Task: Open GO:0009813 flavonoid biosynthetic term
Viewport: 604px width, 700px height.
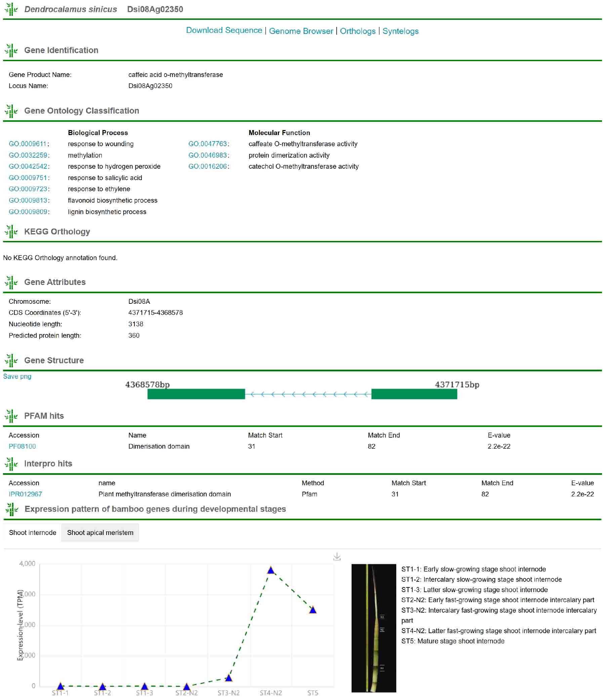Action: click(28, 200)
